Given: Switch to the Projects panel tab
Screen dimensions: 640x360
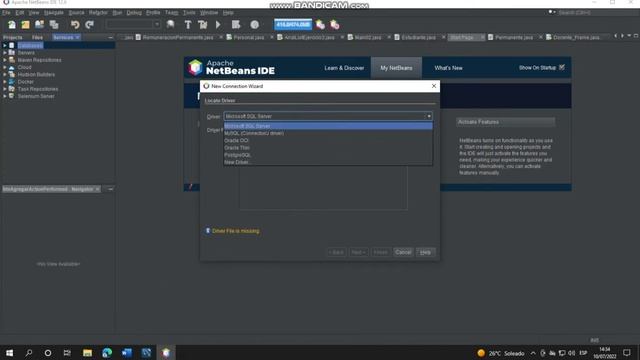Looking at the screenshot, I should 13,38.
